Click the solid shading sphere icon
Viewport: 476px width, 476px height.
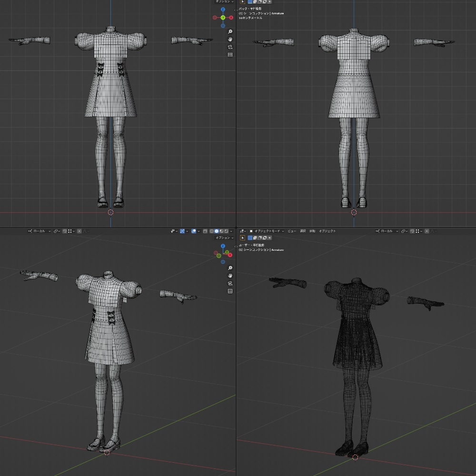click(217, 231)
